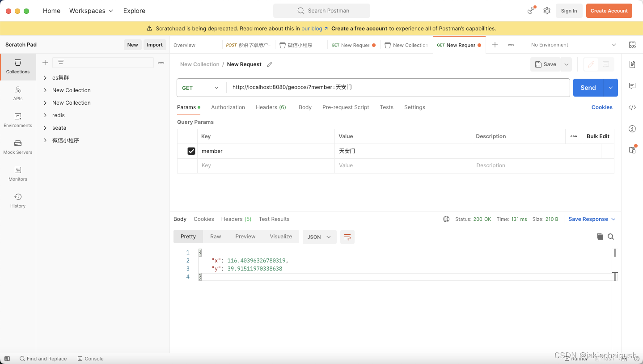643x364 pixels.
Task: Open collections panel more options ellipsis
Action: [x=161, y=63]
